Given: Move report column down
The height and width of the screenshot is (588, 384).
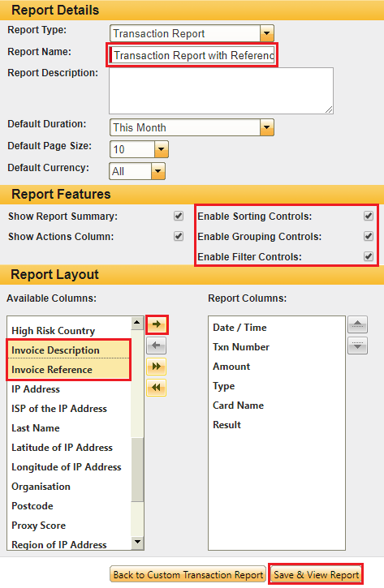Looking at the screenshot, I should point(357,346).
